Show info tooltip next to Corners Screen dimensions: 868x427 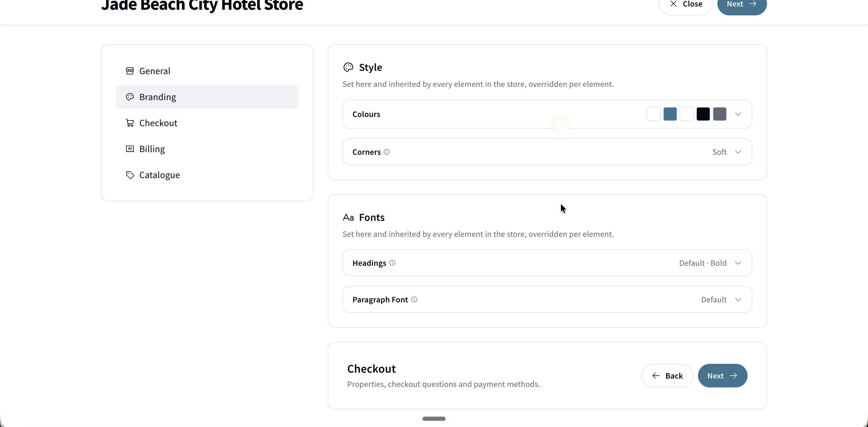point(387,152)
